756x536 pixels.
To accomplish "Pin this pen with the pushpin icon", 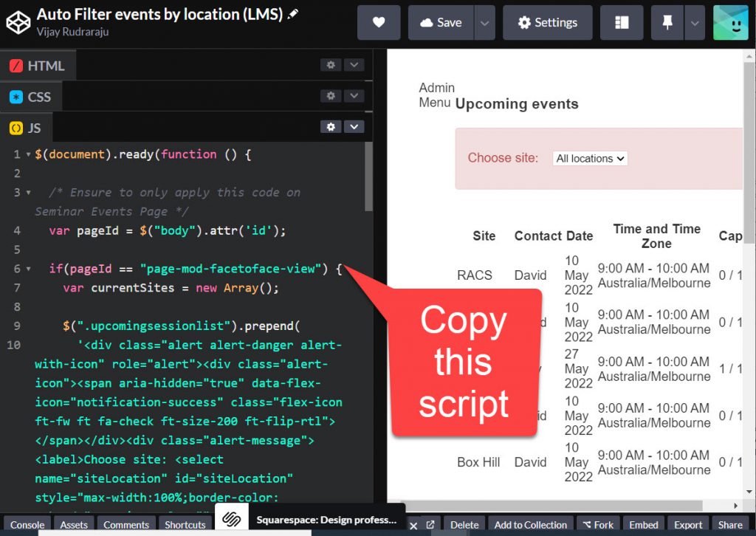I will click(x=667, y=23).
